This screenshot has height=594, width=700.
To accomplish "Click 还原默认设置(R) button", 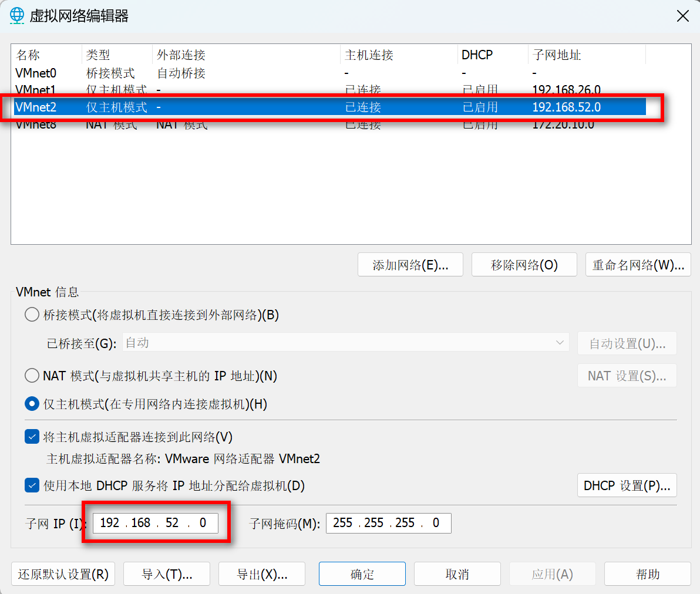I will click(x=63, y=574).
